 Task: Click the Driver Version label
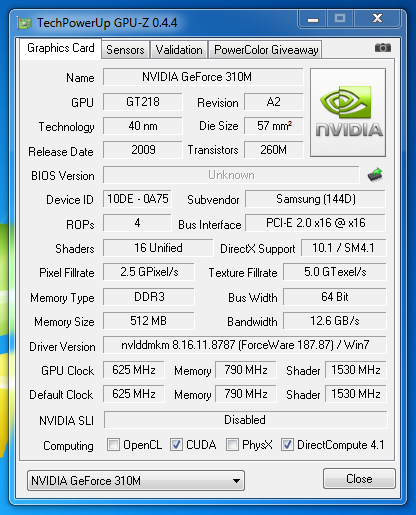[62, 347]
